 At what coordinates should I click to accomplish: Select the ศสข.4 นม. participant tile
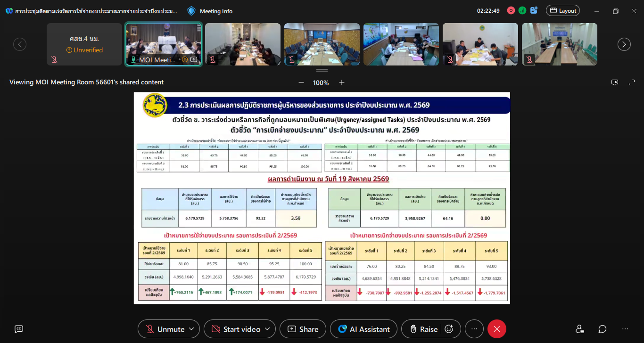pyautogui.click(x=84, y=44)
